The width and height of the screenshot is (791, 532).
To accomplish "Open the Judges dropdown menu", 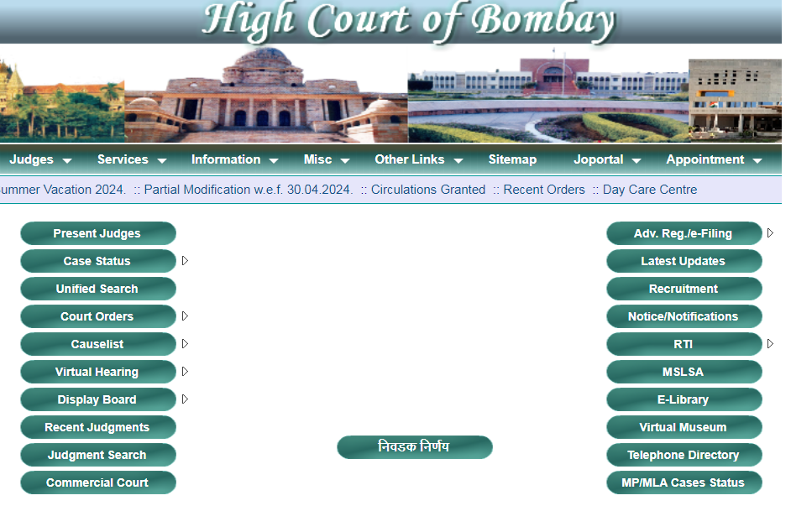I will [40, 160].
